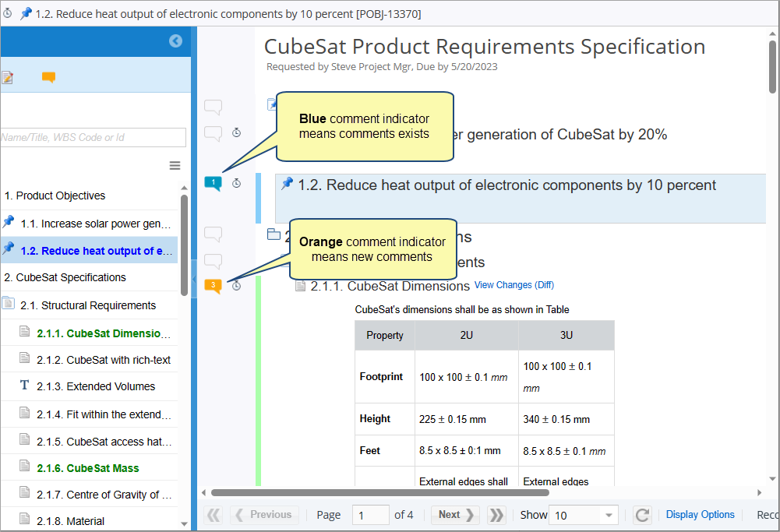Screen dimensions: 780x532
Task: Click the stopwatch icon beside the 20% objective row
Action: point(237,132)
